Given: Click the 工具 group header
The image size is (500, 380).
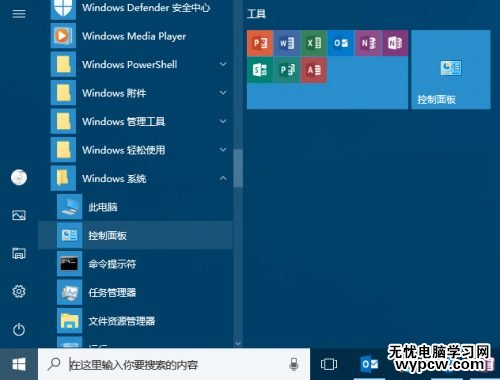Looking at the screenshot, I should coord(256,14).
